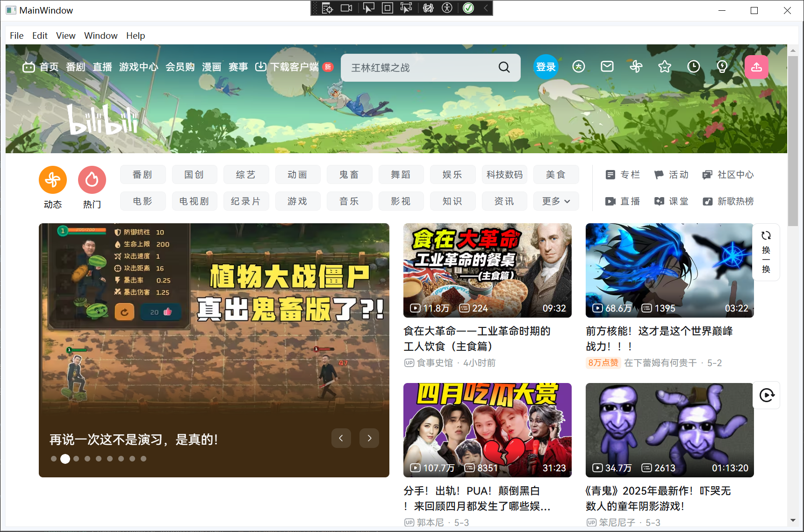Screen dimensions: 804x532
Task: Open the File menu
Action: click(x=17, y=35)
